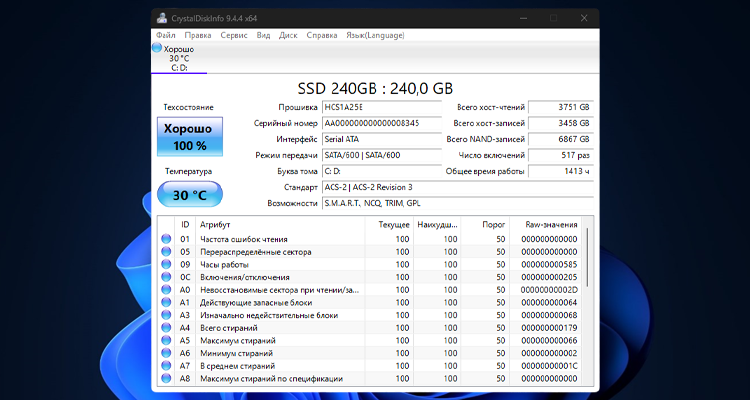This screenshot has width=750, height=400.
Task: Click the transfer mode field SATA/600 | SATA/600
Action: coord(382,155)
